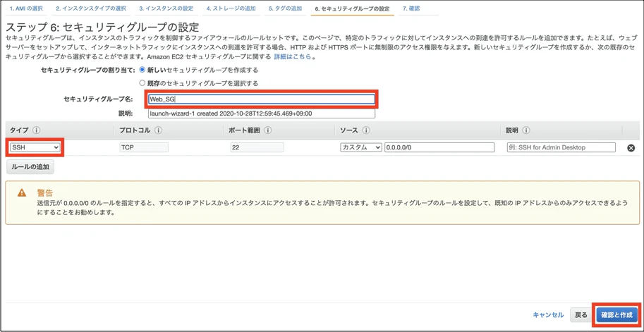The image size is (644, 332).
Task: Click the 警告 warning triangle icon
Action: (x=22, y=193)
